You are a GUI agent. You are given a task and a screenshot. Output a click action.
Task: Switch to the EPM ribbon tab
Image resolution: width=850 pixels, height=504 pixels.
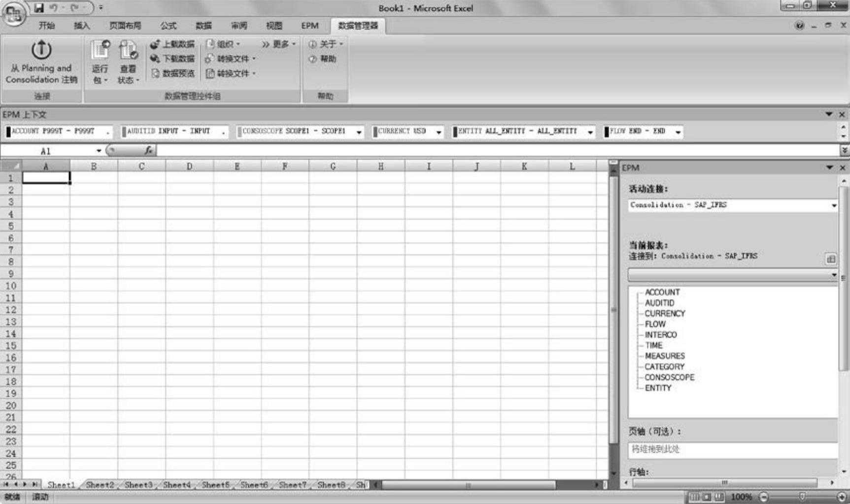tap(310, 26)
